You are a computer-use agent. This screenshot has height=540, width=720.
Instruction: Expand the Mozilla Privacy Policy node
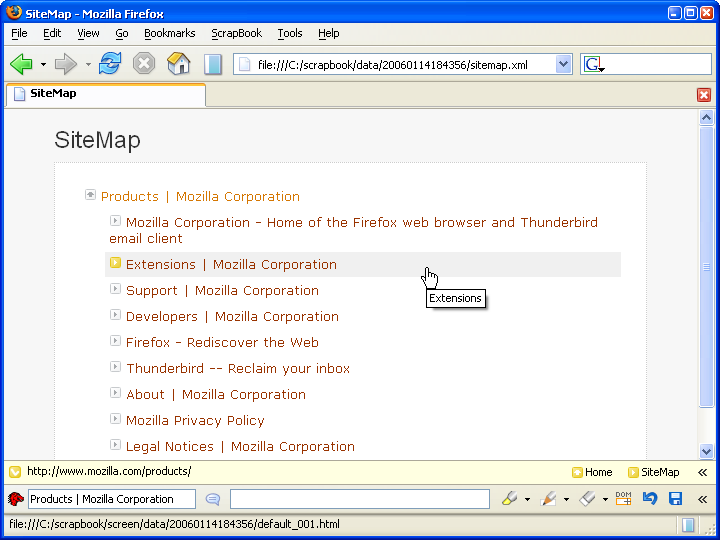coord(115,419)
